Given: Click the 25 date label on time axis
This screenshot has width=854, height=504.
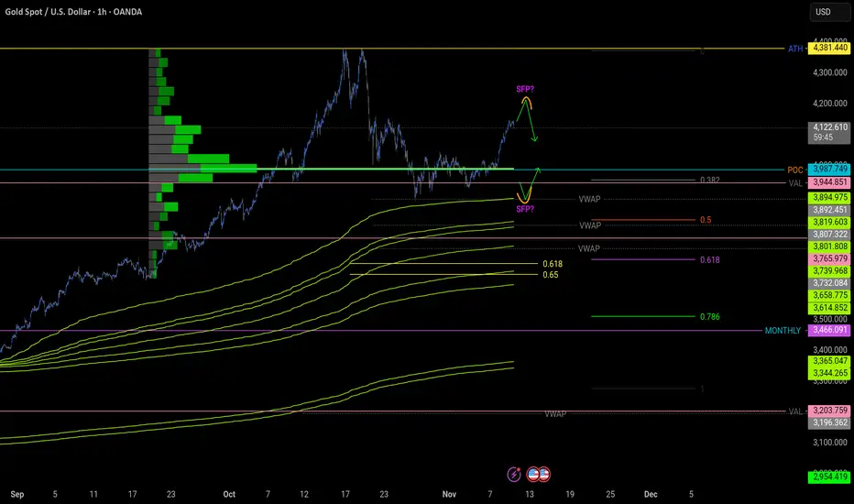Looking at the screenshot, I should [610, 494].
